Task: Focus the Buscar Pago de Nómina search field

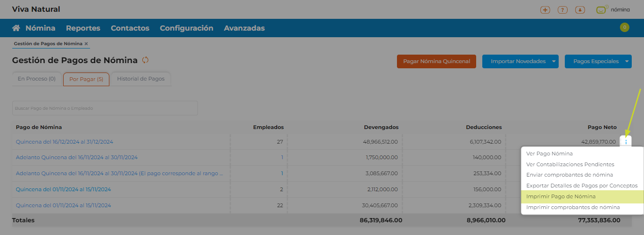Action: (105, 108)
